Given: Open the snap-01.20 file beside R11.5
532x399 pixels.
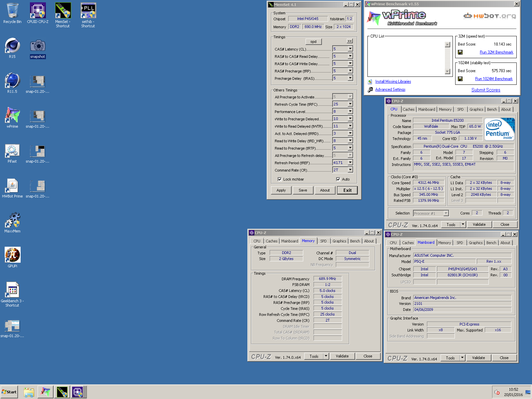Looking at the screenshot, I should click(38, 83).
